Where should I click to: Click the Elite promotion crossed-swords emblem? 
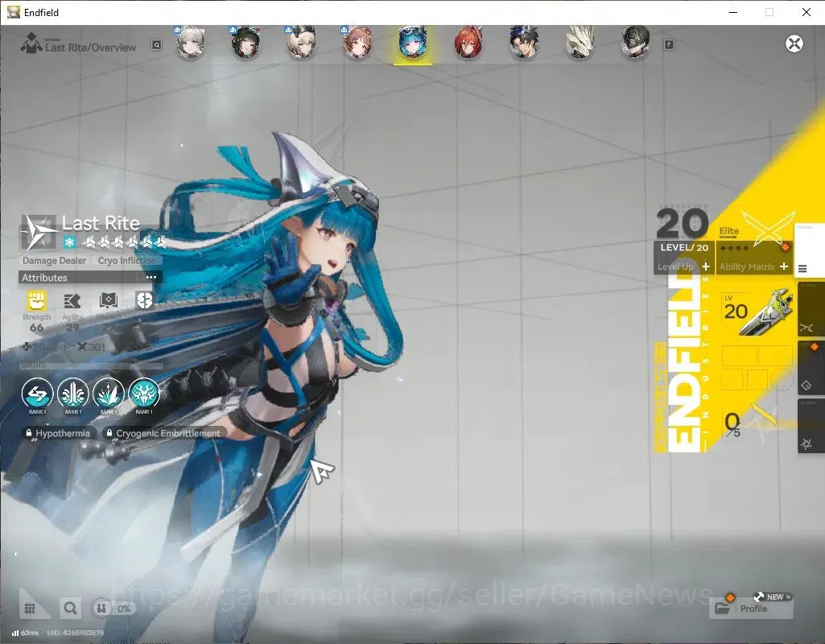click(769, 229)
